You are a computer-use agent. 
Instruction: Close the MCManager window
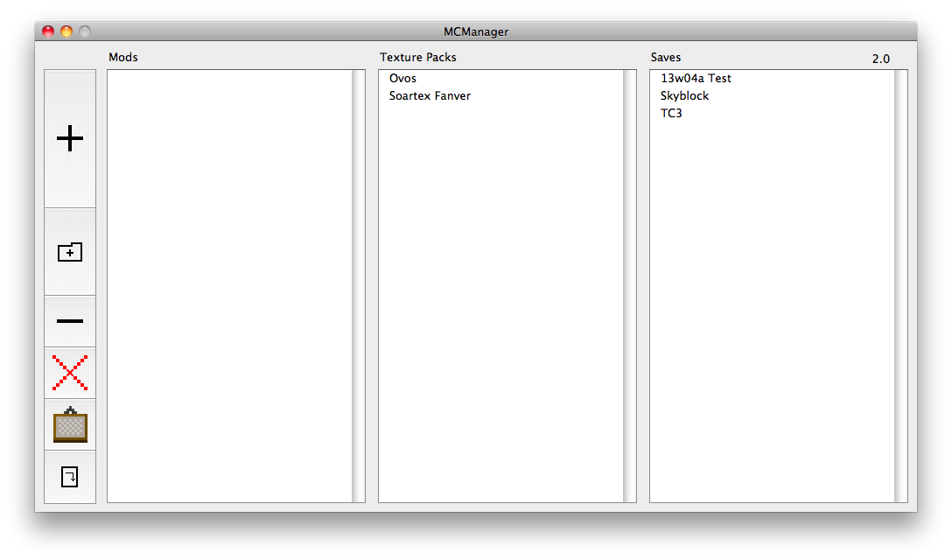point(48,31)
